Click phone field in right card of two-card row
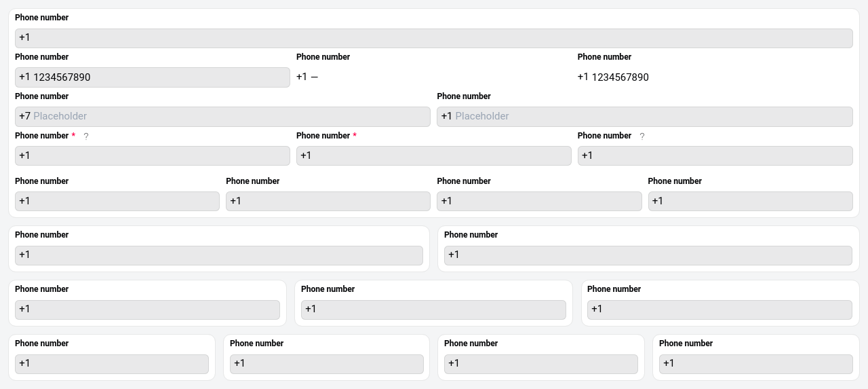Screen dimensions: 868x389 point(648,255)
